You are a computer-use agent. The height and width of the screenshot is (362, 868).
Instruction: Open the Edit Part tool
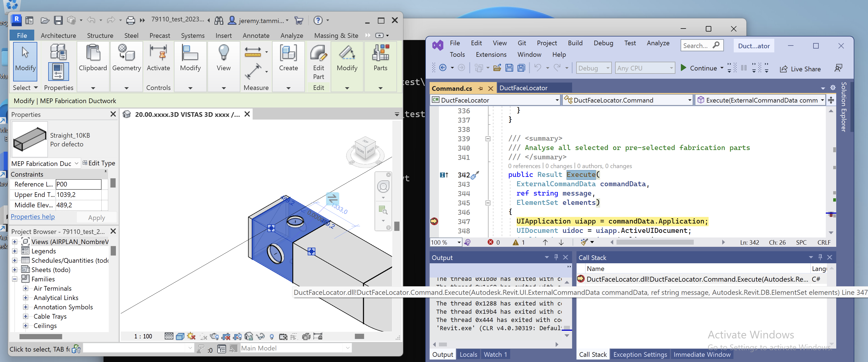pyautogui.click(x=318, y=61)
